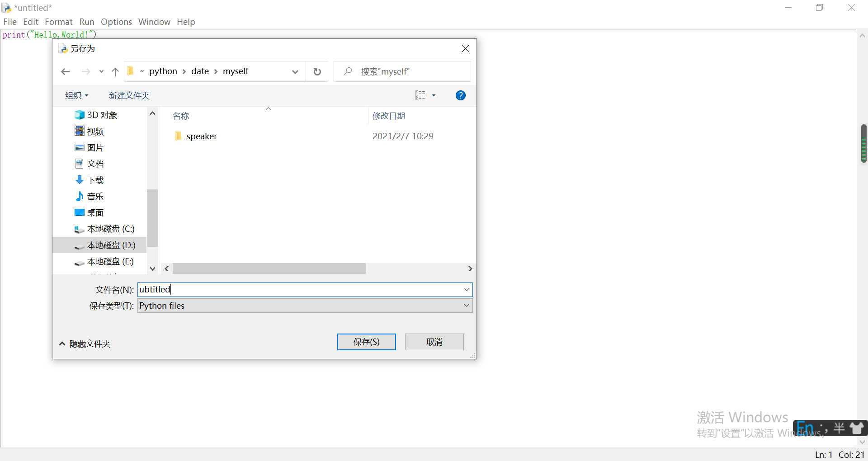Viewport: 868px width, 461px height.
Task: Toggle the En input language indicator
Action: pyautogui.click(x=805, y=428)
